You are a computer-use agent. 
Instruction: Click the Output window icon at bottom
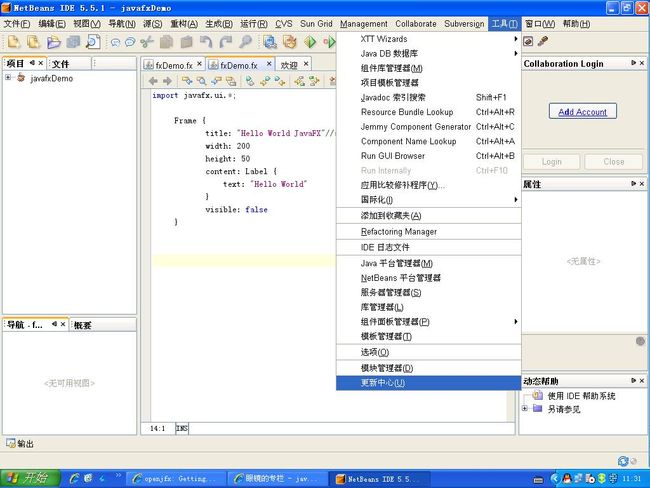[11, 443]
